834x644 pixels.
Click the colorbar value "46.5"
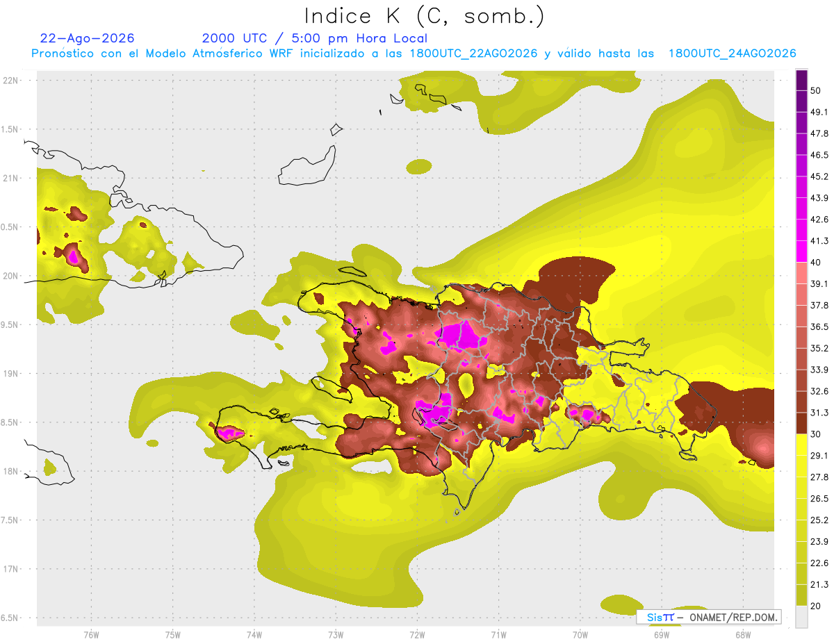pos(819,155)
